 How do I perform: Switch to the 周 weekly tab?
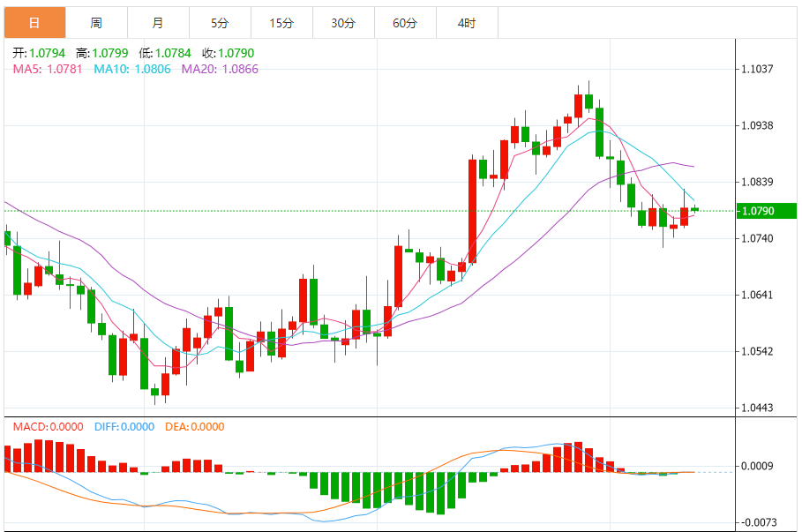click(x=97, y=23)
